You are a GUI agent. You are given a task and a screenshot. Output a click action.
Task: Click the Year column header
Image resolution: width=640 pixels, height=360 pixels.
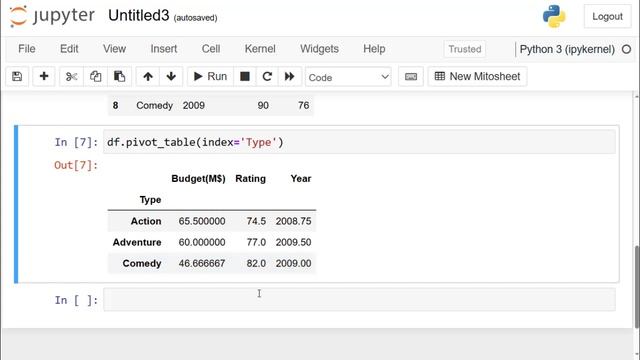(301, 178)
